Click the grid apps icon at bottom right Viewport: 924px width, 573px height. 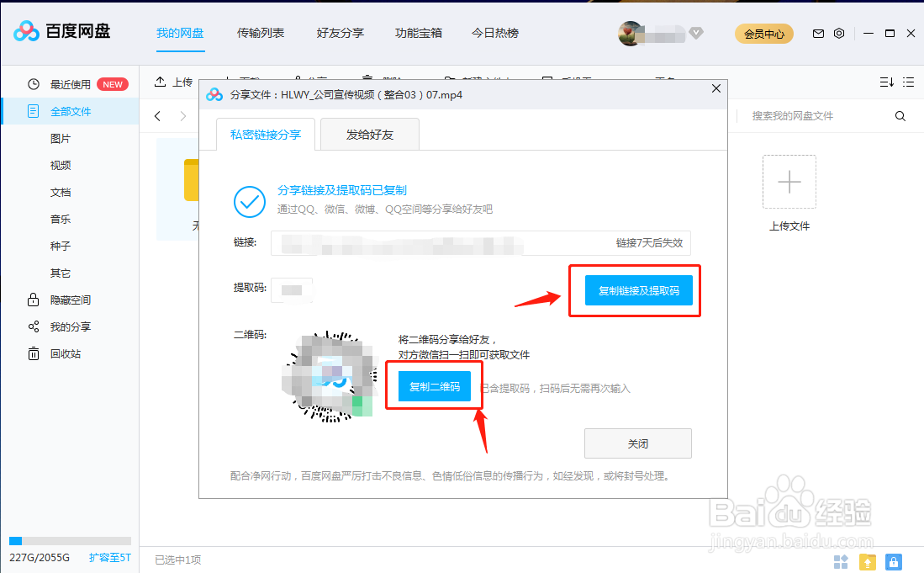(841, 562)
